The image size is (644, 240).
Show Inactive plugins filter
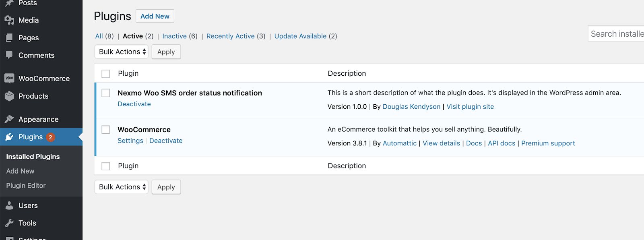coord(174,36)
